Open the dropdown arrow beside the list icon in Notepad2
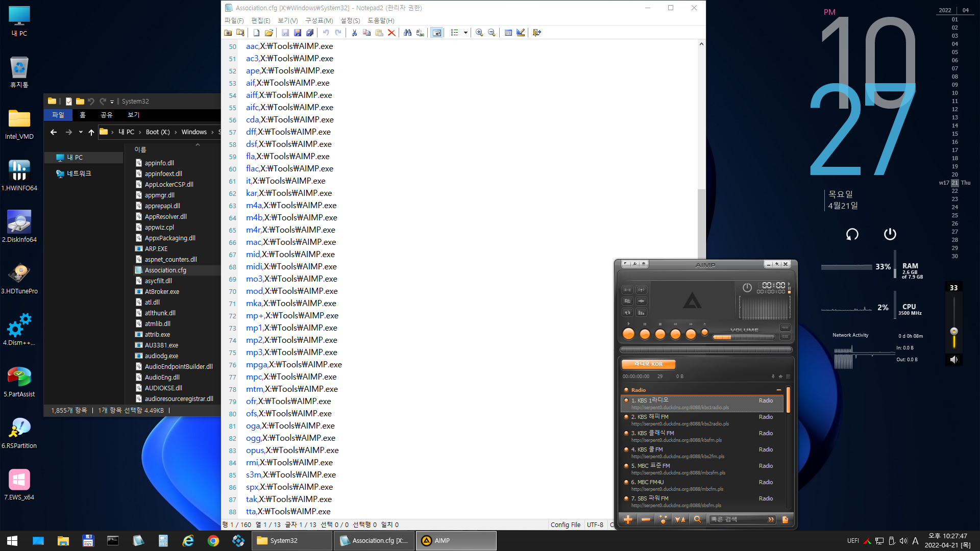Screen dimensions: 980x551 pos(465,33)
